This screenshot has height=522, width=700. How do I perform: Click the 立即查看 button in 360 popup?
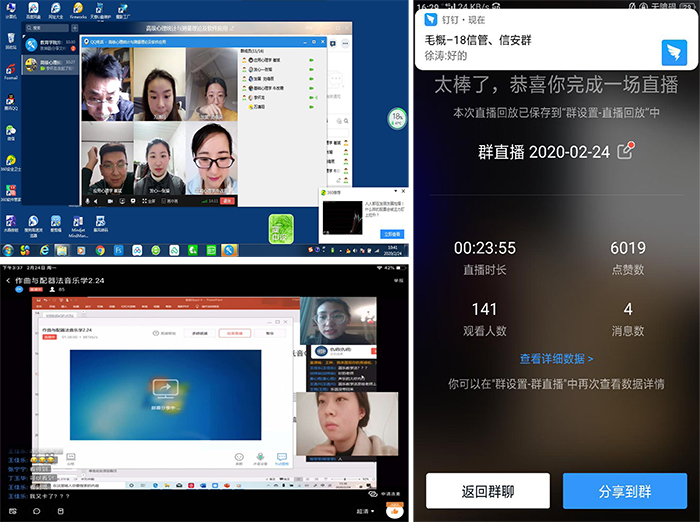pyautogui.click(x=392, y=234)
